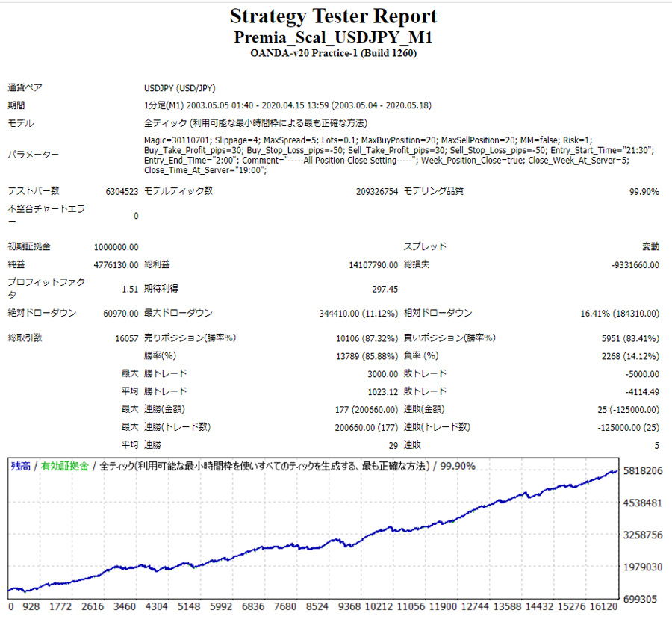672x619 pixels.
Task: Click the 全ティック model description value
Action: (255, 123)
